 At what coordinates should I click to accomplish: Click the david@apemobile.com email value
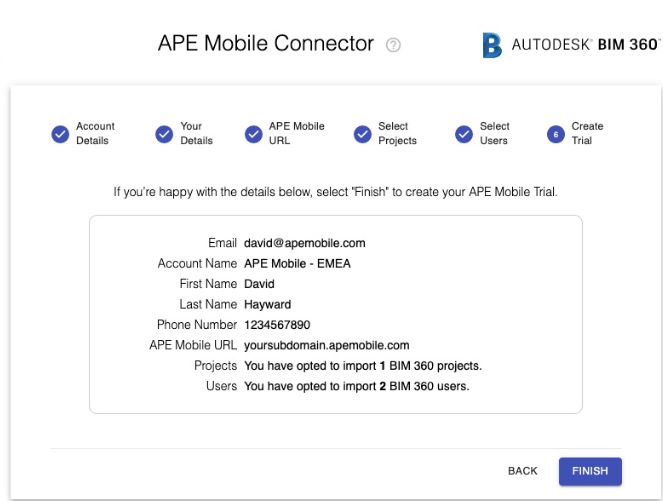click(x=304, y=243)
